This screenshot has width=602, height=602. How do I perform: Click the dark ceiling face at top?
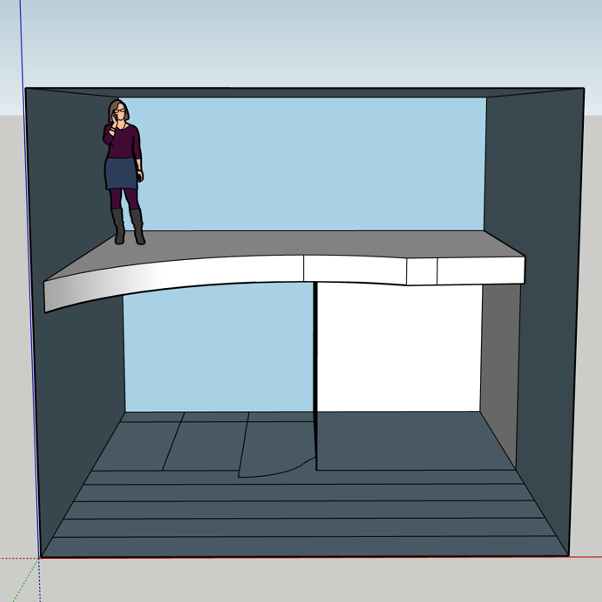coord(300,92)
